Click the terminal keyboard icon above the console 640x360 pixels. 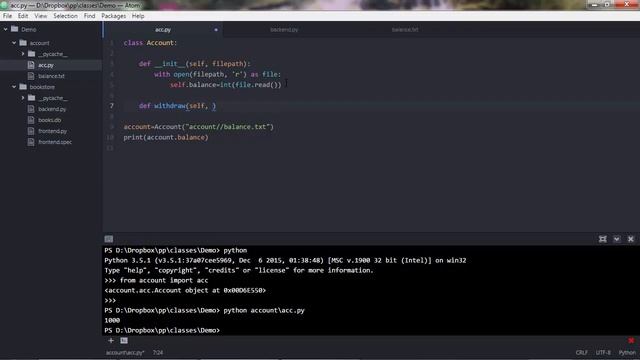pyautogui.click(x=109, y=239)
